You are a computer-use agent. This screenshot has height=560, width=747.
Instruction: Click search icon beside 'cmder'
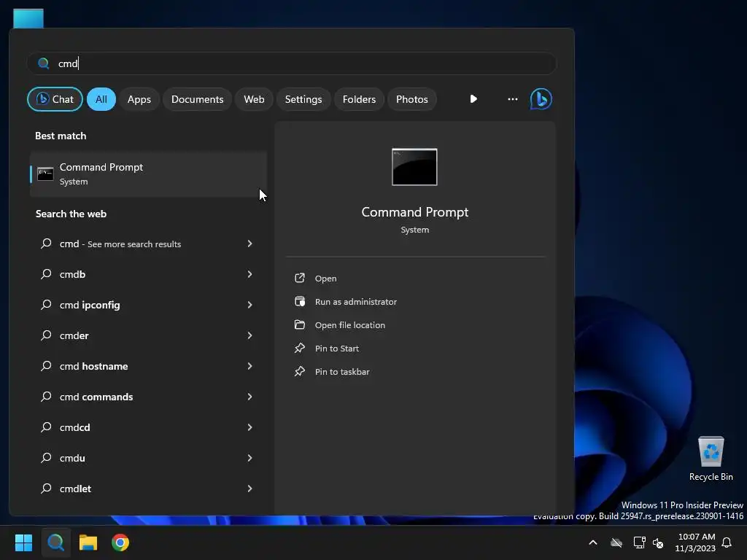click(46, 335)
